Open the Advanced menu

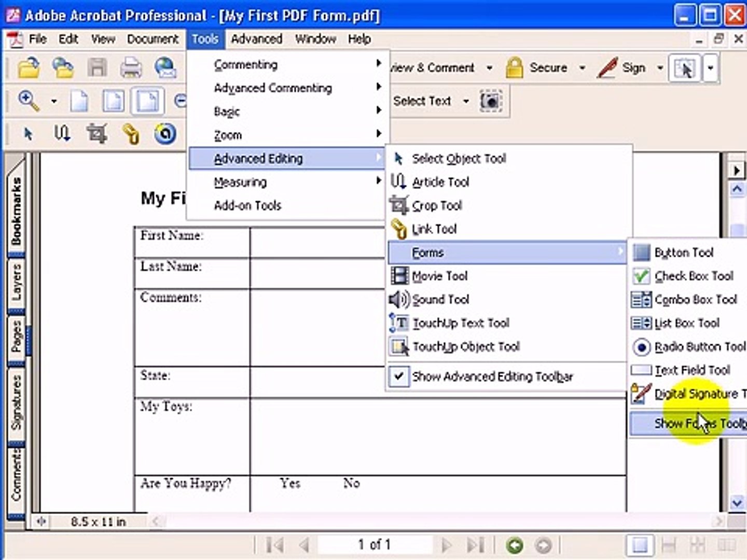click(x=257, y=39)
